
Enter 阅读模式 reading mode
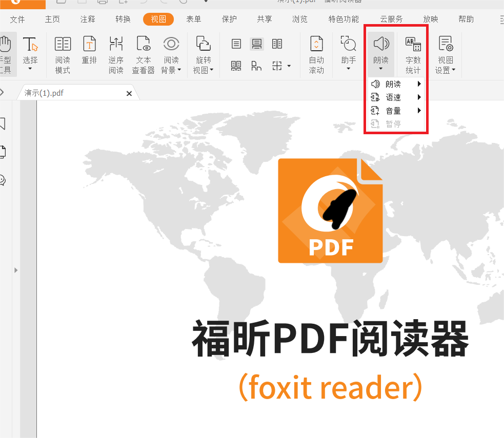click(63, 51)
